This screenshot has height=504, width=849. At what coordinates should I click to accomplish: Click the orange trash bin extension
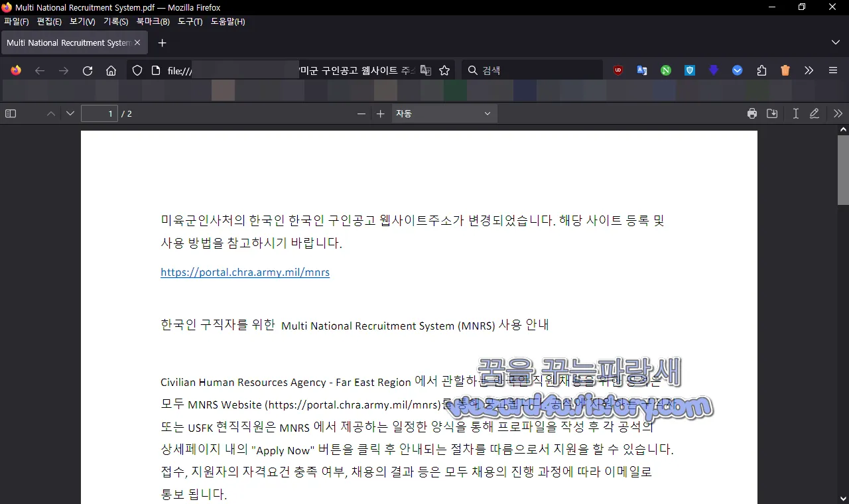coord(785,70)
